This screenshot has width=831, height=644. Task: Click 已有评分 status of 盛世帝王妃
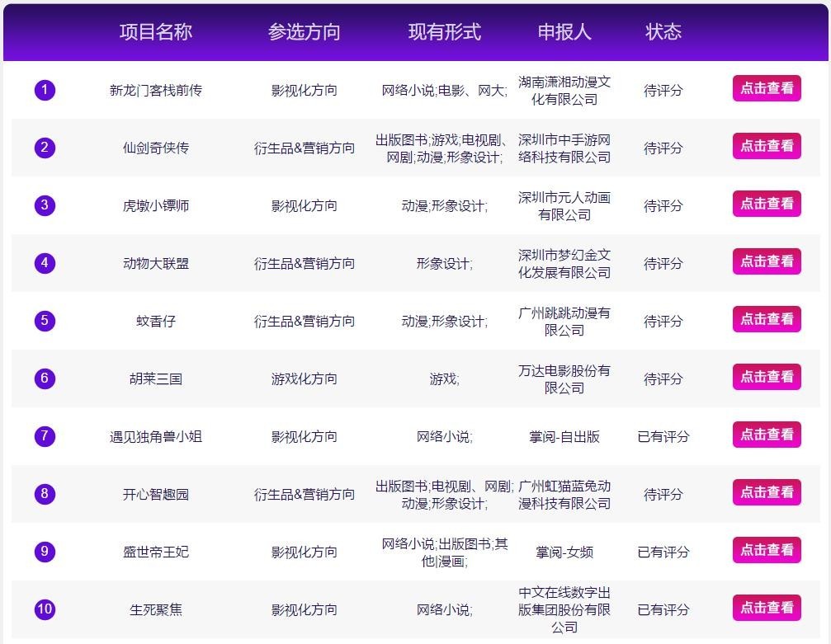coord(663,552)
